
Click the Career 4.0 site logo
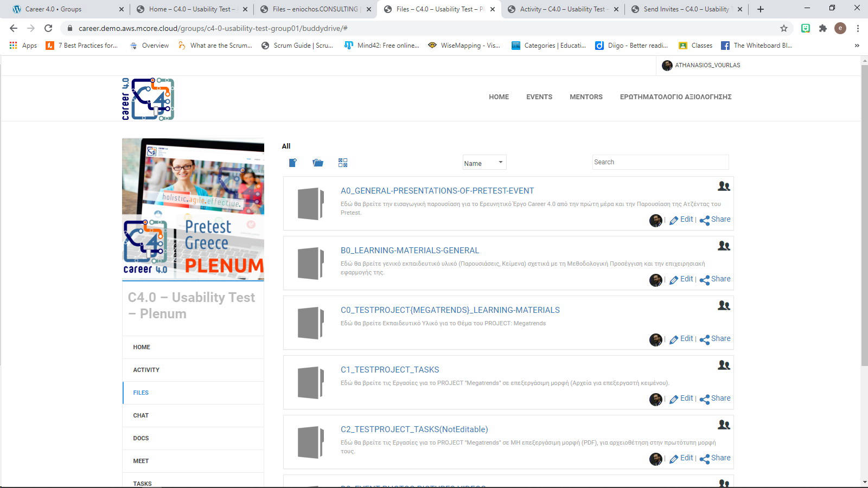(x=148, y=99)
